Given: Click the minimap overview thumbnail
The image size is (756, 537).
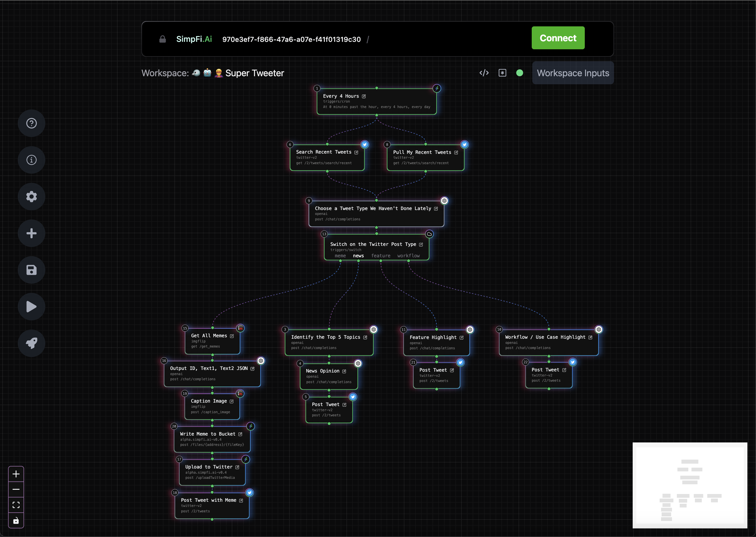Looking at the screenshot, I should pyautogui.click(x=690, y=485).
